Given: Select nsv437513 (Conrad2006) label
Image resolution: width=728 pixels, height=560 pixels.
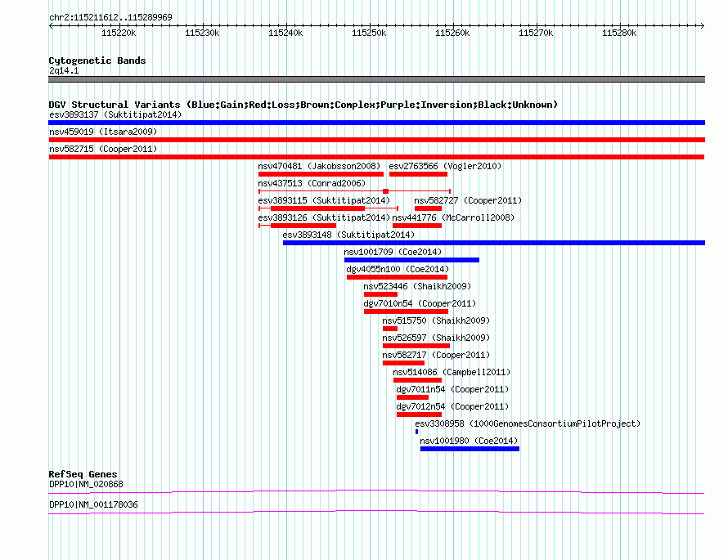Looking at the screenshot, I should click(312, 183).
